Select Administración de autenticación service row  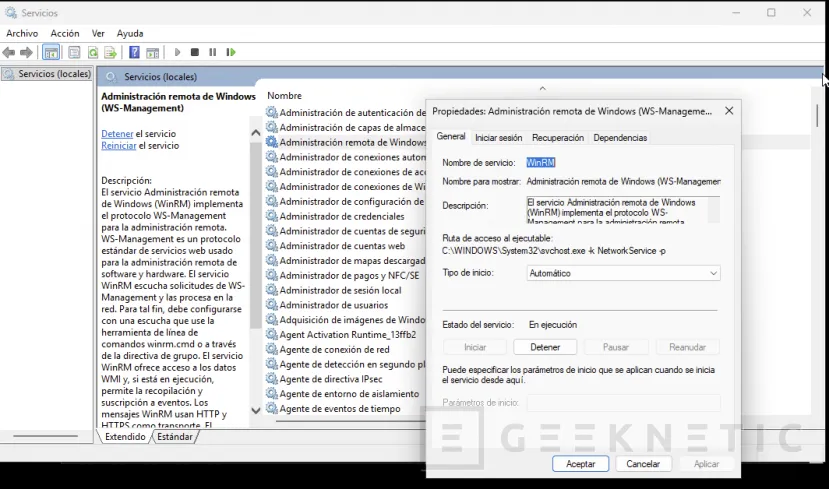pos(346,113)
